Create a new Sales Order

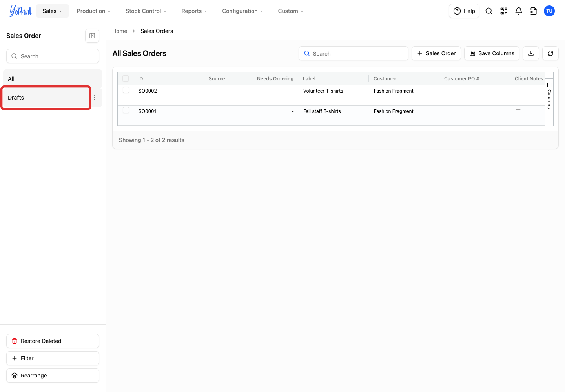click(436, 53)
